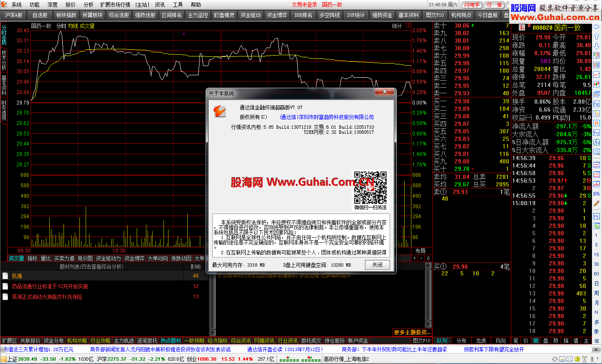Click down arrow of topic list scrollbar
Screen dimensions: 602x364
[x=213, y=333]
